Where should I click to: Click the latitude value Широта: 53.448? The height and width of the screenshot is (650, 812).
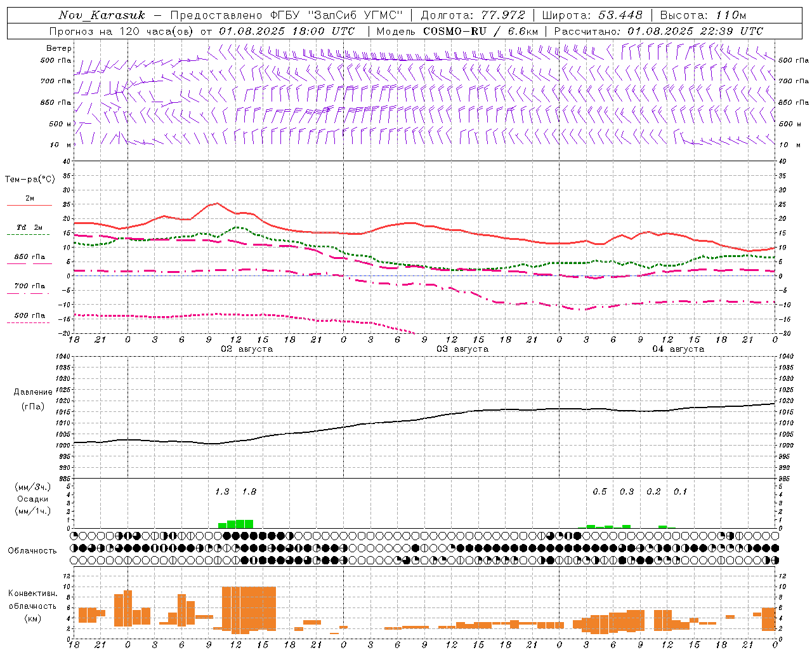592,15
